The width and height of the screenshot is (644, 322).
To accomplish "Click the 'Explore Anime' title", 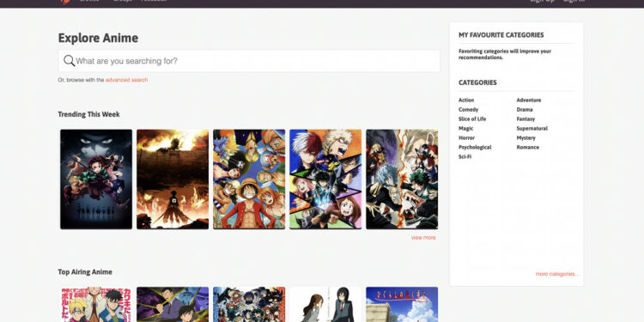I will [x=98, y=38].
